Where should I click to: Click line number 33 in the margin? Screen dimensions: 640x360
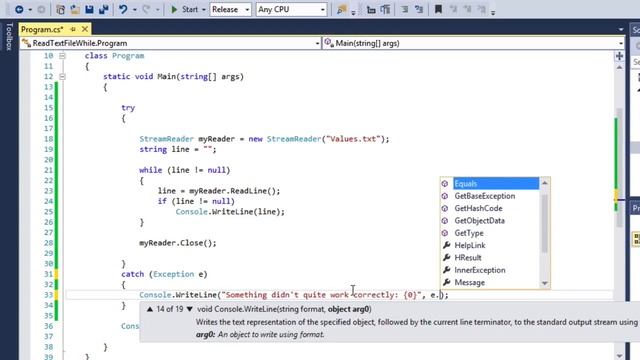49,295
